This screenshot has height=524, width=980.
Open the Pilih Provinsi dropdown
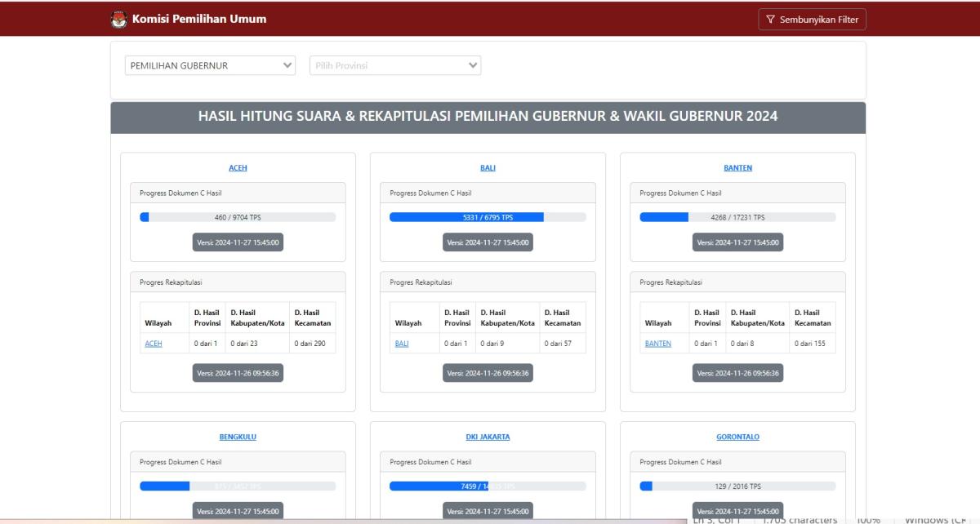coord(395,65)
